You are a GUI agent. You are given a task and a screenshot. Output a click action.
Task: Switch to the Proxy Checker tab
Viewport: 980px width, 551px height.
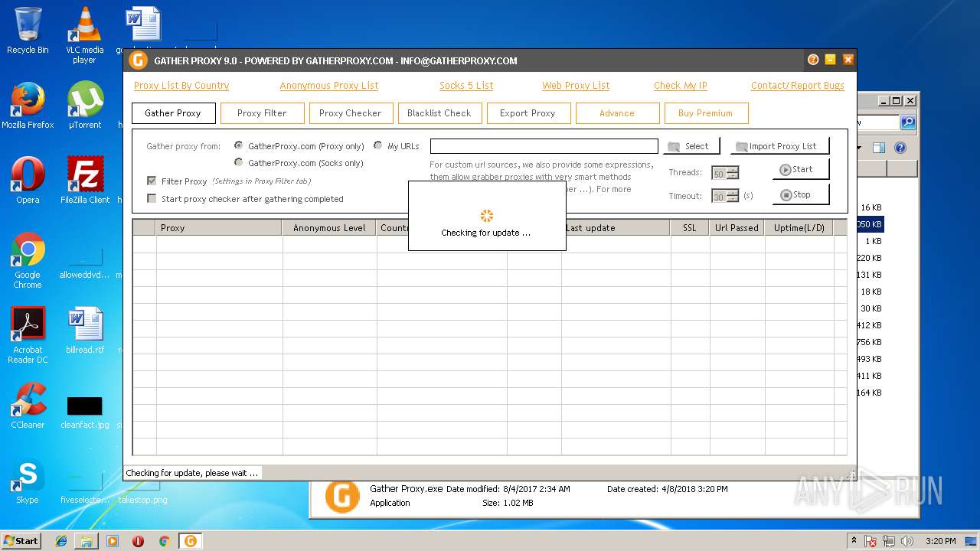[x=351, y=113]
